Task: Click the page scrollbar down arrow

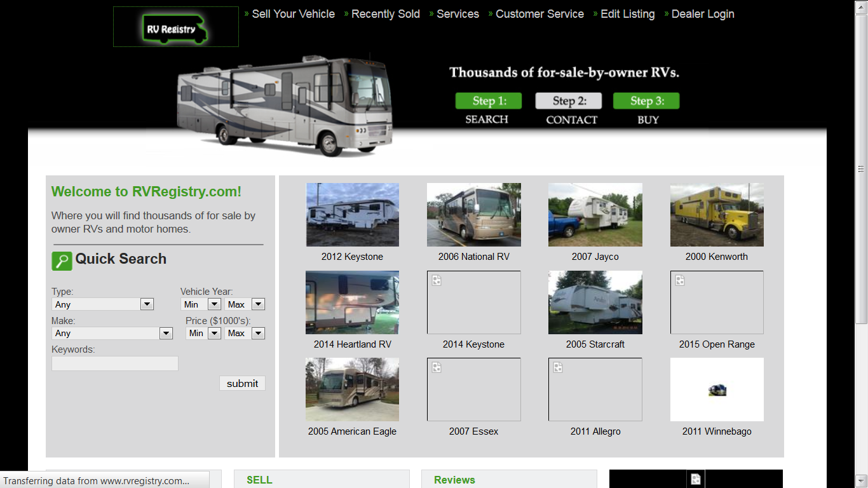Action: click(x=862, y=481)
